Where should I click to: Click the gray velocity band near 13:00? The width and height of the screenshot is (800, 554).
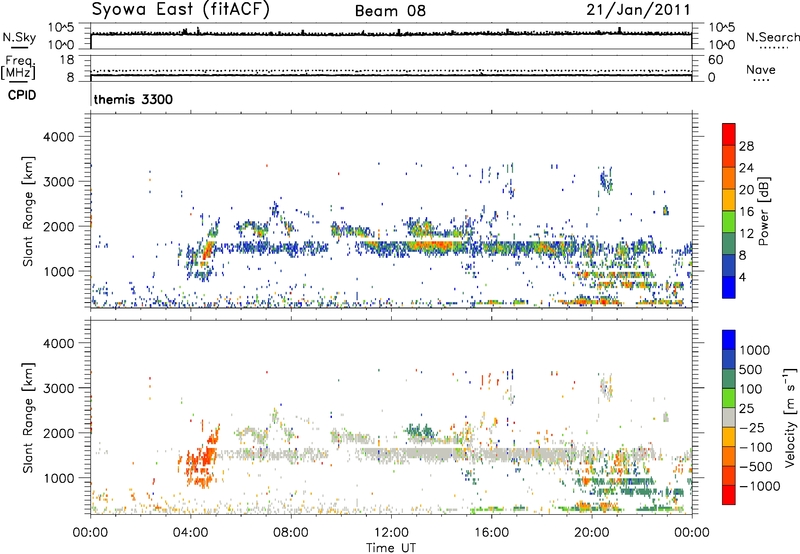pos(429,454)
